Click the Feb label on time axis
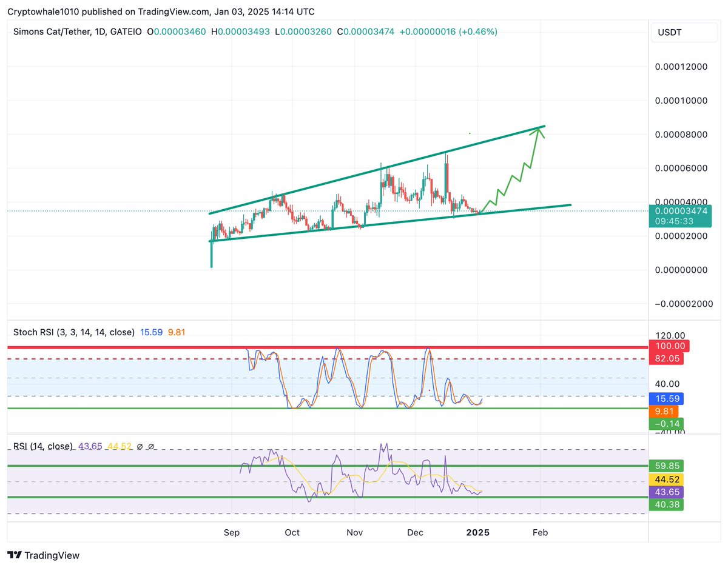728x568 pixels. [x=540, y=533]
